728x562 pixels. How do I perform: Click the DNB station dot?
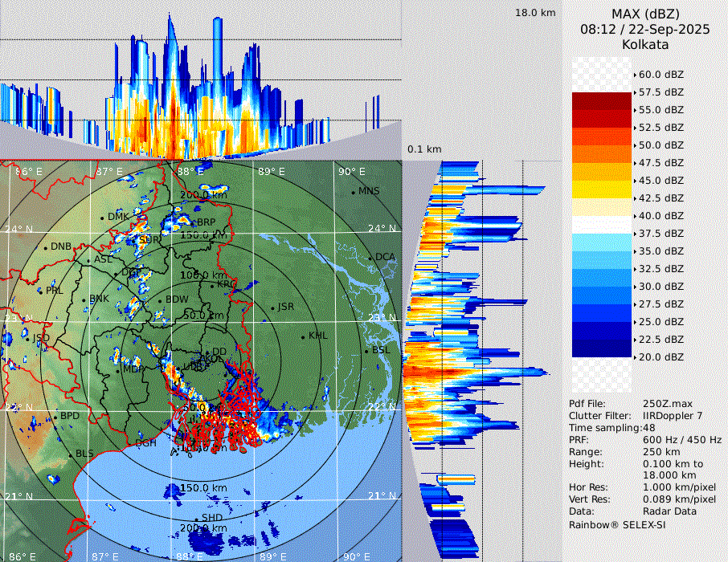46,246
